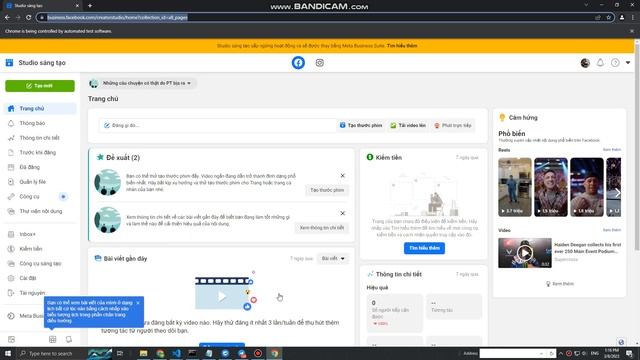This screenshot has width=640, height=360.
Task: Switch to the Facebook platform icon
Action: tap(298, 63)
